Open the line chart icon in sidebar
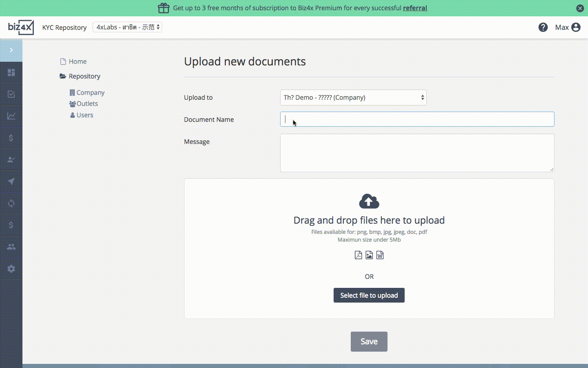 [x=11, y=116]
